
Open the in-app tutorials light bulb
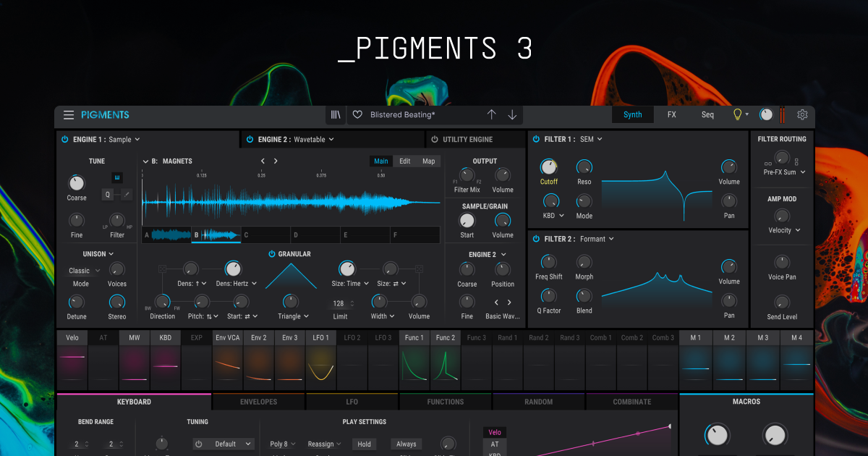pyautogui.click(x=737, y=114)
